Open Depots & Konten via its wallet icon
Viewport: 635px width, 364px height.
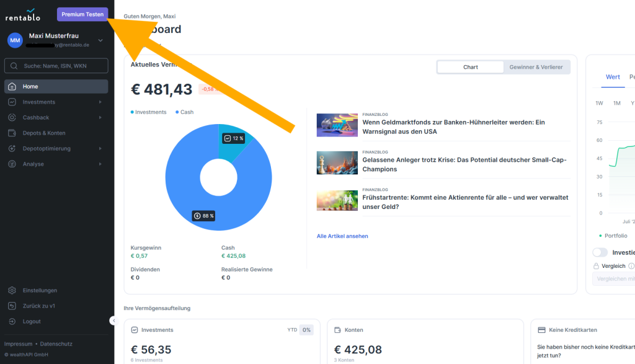[11, 133]
